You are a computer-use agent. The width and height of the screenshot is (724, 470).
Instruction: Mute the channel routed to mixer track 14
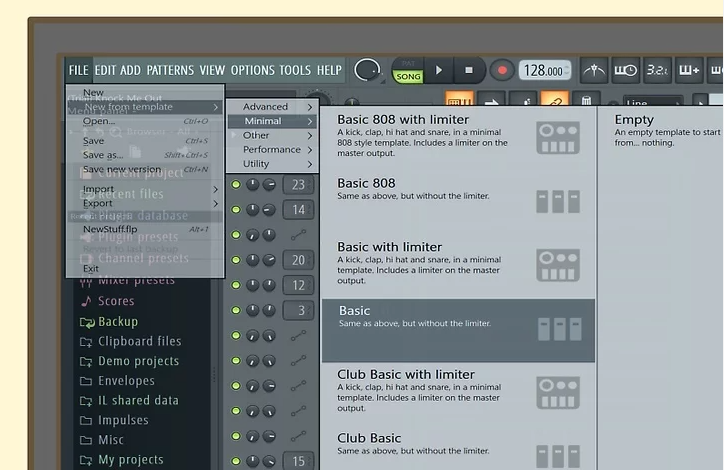pos(236,210)
